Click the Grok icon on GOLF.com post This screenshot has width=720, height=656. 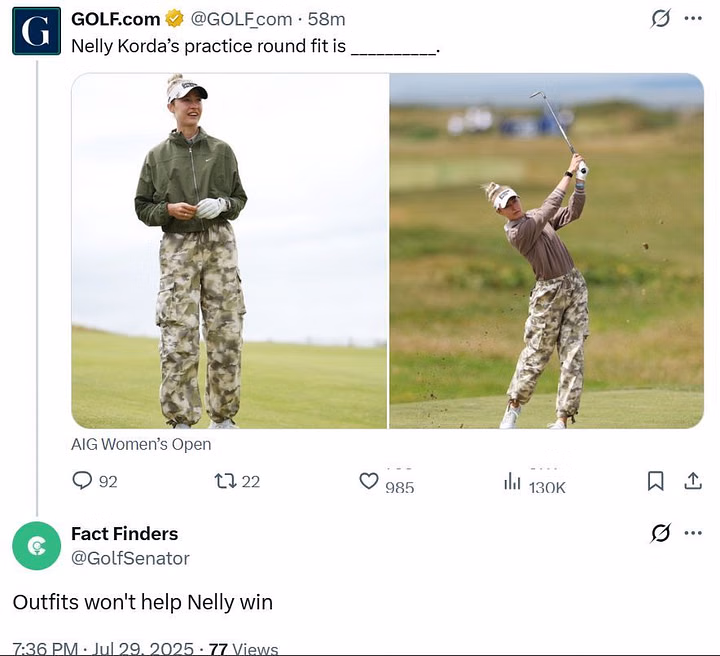point(660,19)
